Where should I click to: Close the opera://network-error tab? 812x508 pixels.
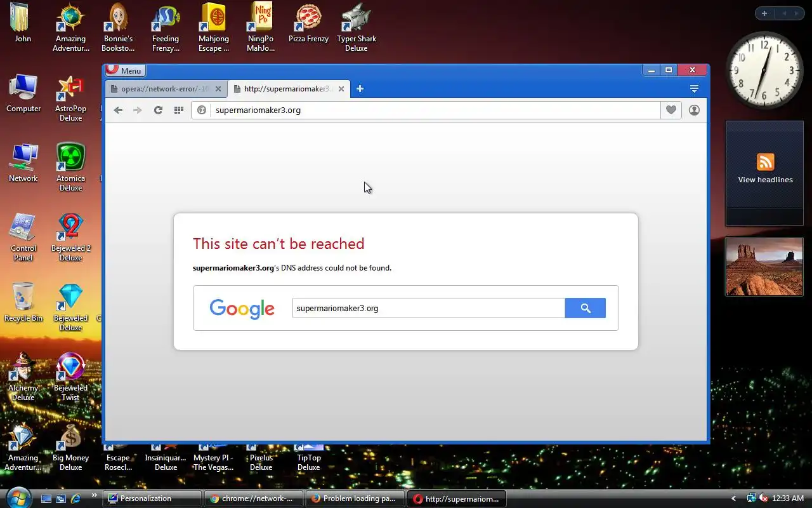coord(218,89)
